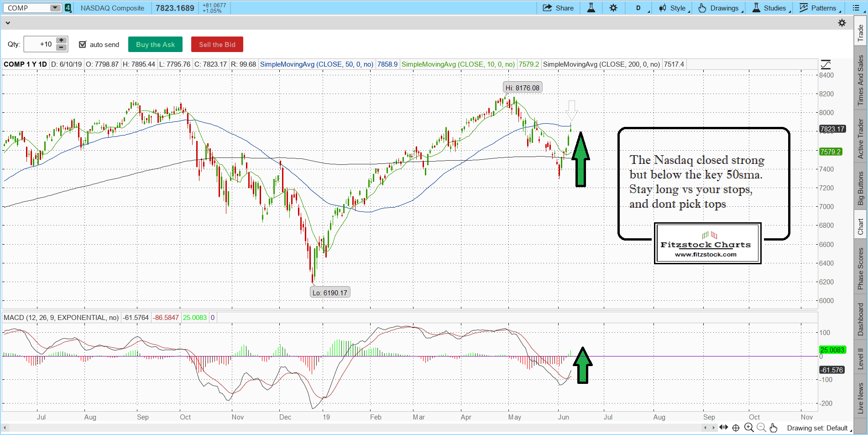Open the Patterns menu
The image size is (868, 435).
(x=819, y=8)
